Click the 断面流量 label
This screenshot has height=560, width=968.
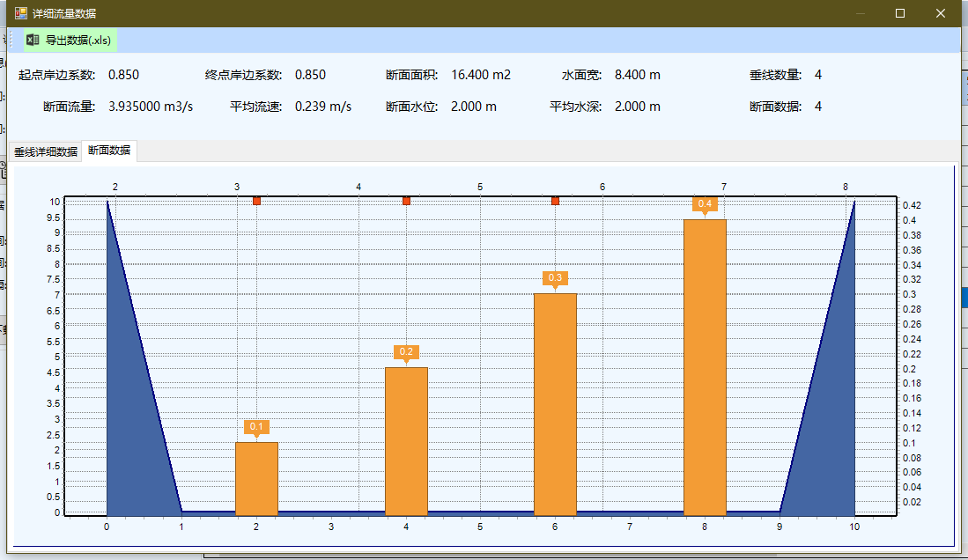point(69,107)
